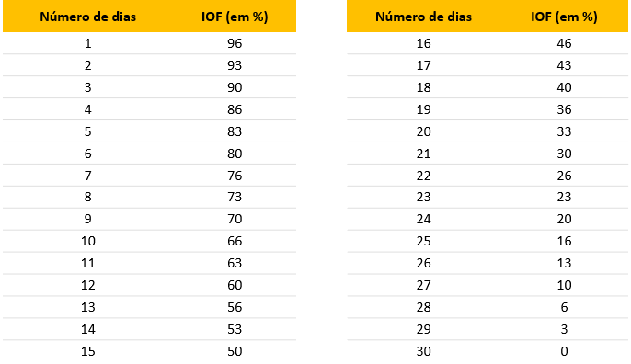The image size is (631, 364).
Task: Select the day 10 cell
Action: [87, 242]
